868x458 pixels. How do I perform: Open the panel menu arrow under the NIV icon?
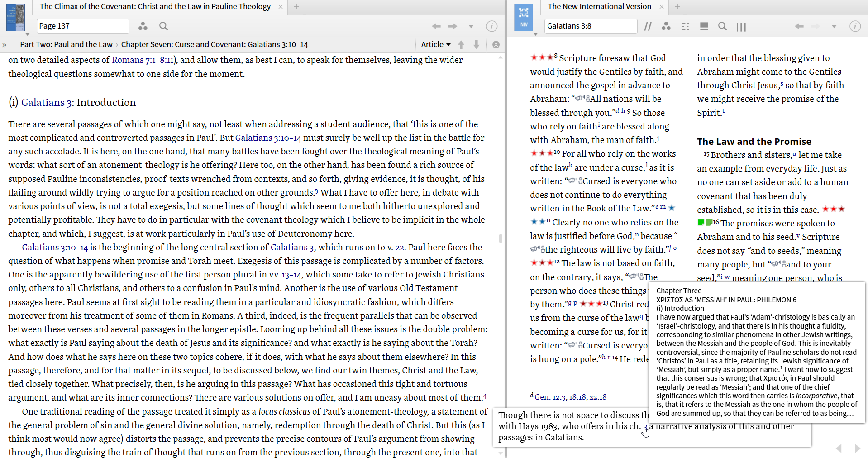536,34
